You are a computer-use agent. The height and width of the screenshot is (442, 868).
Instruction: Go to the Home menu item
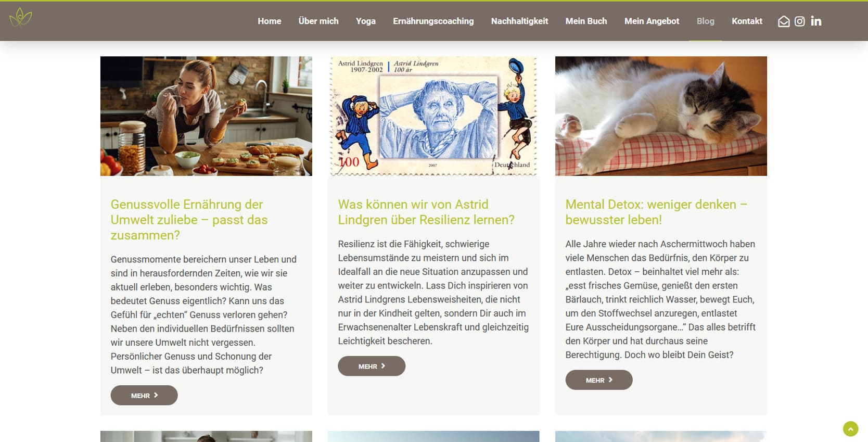(269, 21)
